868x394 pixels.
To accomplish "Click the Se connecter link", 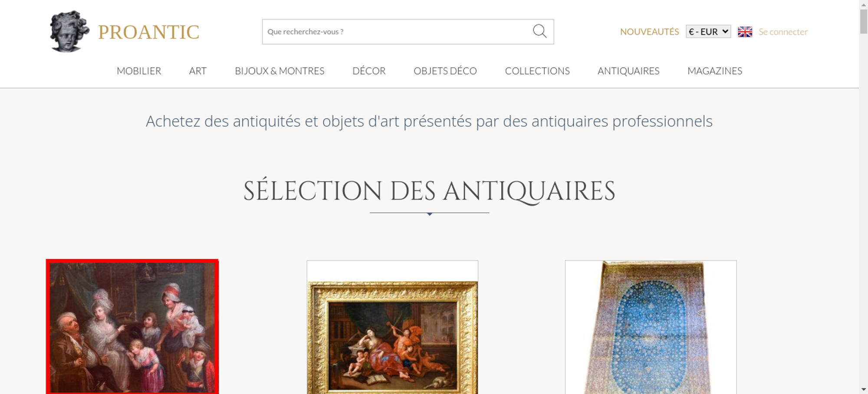I will 783,32.
